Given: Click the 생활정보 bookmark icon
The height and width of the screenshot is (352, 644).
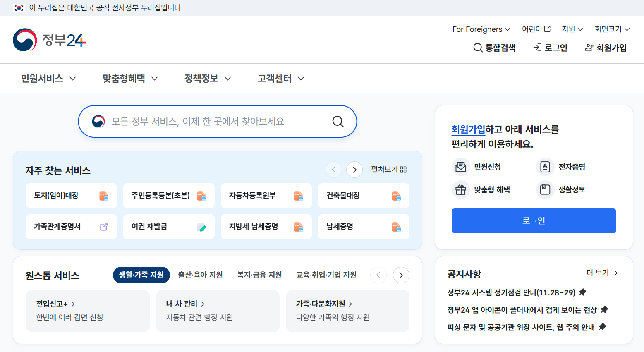Looking at the screenshot, I should click(x=545, y=190).
